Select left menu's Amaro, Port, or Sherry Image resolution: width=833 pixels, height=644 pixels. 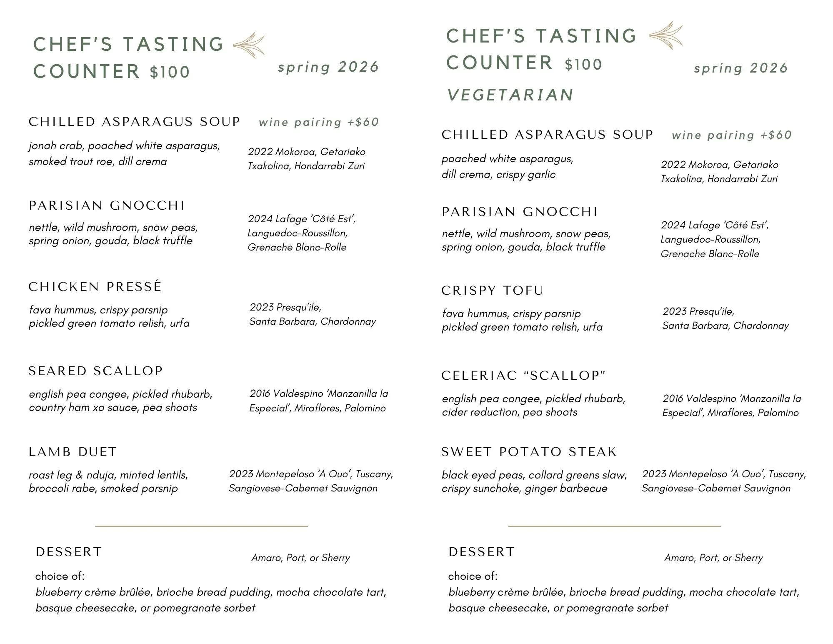pyautogui.click(x=300, y=558)
